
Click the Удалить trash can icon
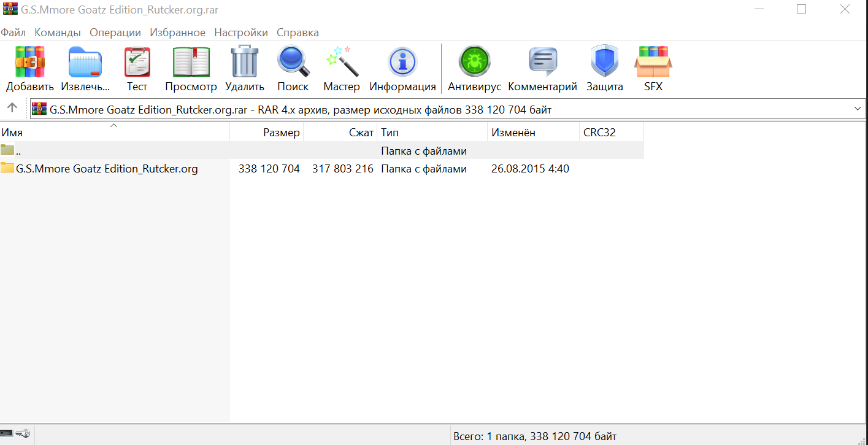(x=244, y=63)
